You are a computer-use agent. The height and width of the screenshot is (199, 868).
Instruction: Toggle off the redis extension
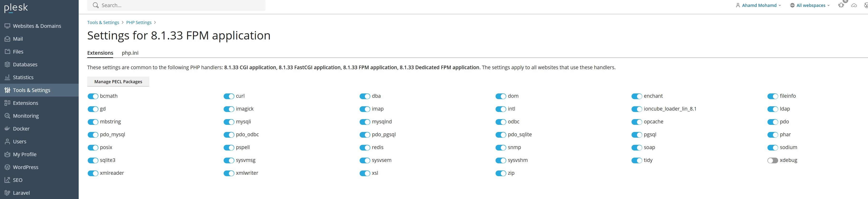point(365,147)
